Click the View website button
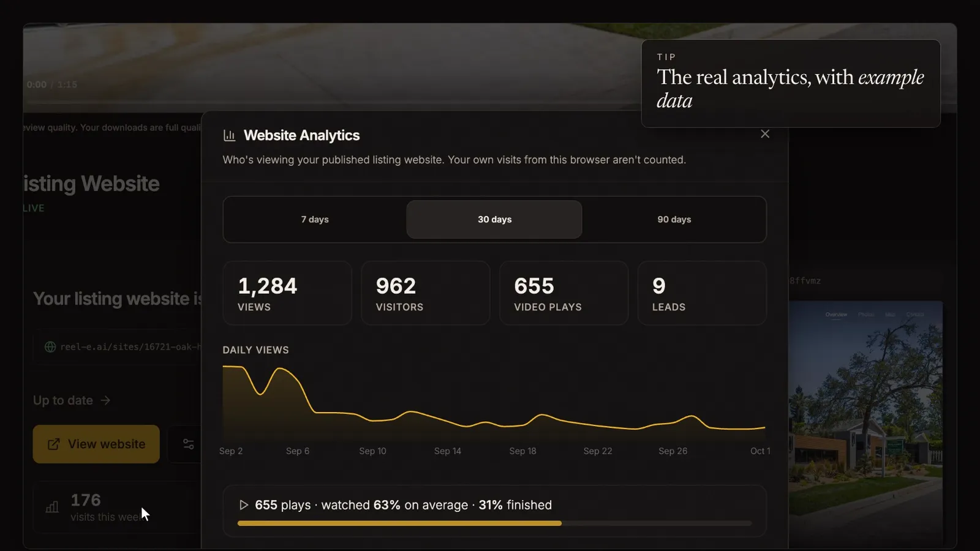The height and width of the screenshot is (551, 980). coord(96,444)
